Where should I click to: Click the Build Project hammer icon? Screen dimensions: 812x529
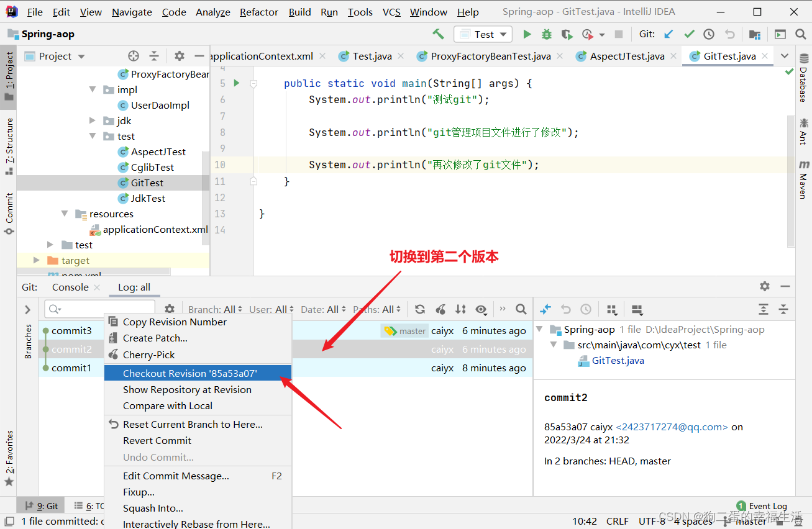(x=439, y=34)
